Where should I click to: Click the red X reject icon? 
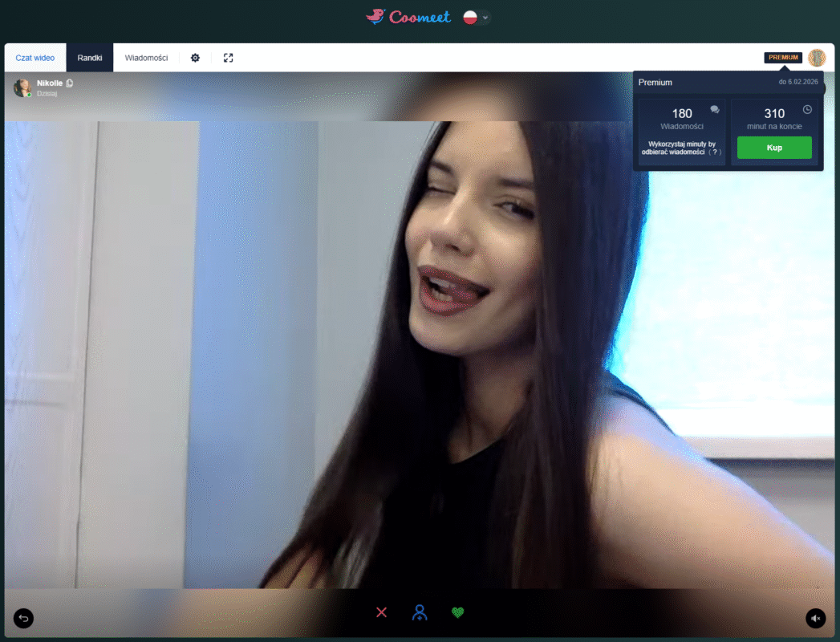coord(381,612)
